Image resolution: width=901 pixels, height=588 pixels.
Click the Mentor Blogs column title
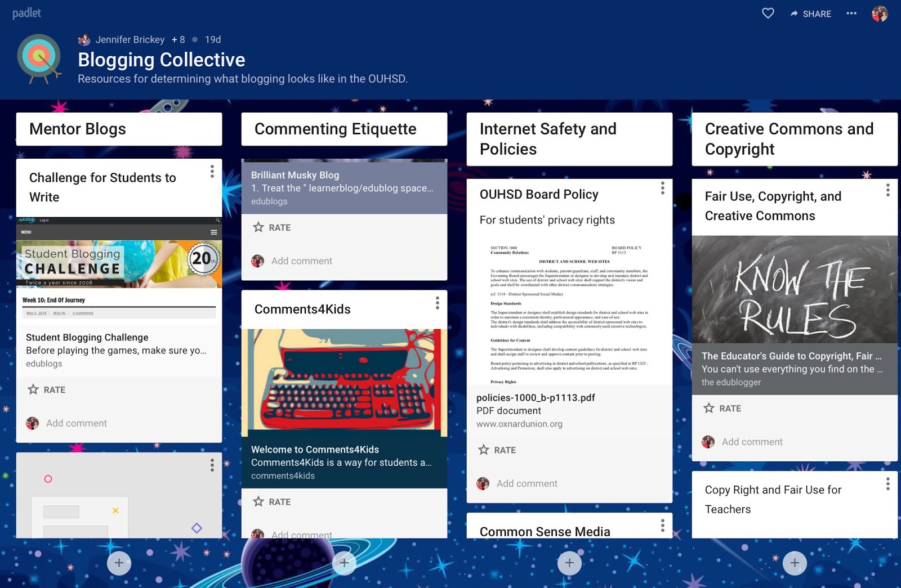(x=78, y=129)
